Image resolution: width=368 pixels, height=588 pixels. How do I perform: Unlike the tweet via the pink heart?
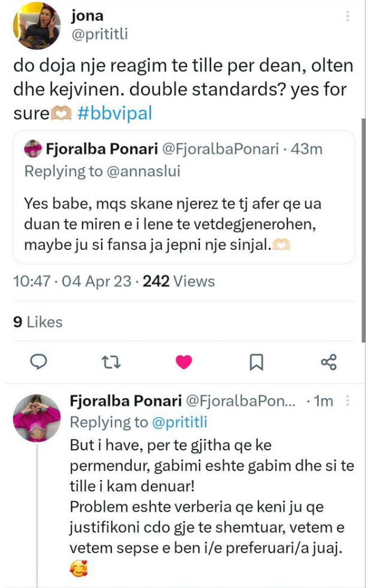pyautogui.click(x=183, y=361)
